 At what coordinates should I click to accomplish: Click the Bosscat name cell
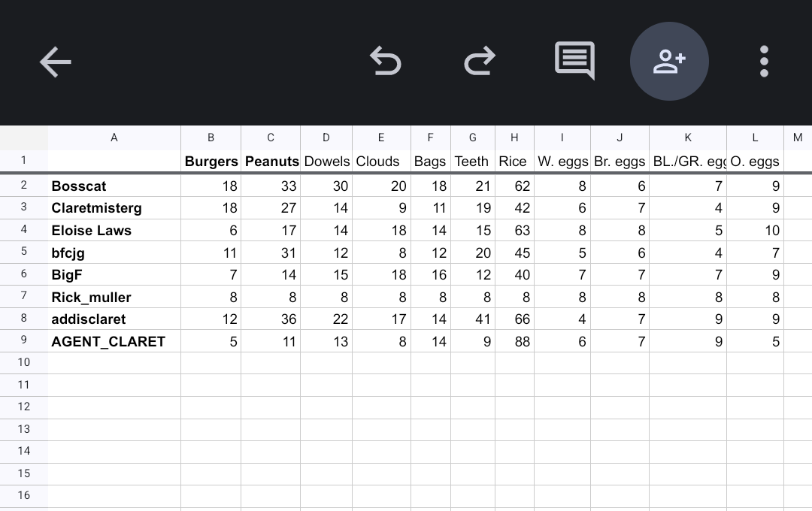tap(114, 186)
